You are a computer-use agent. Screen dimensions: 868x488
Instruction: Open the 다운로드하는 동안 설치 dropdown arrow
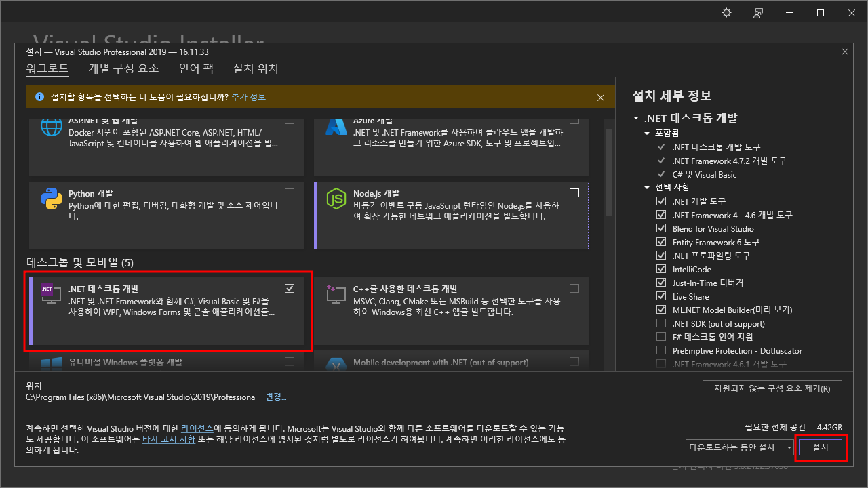[x=789, y=447]
